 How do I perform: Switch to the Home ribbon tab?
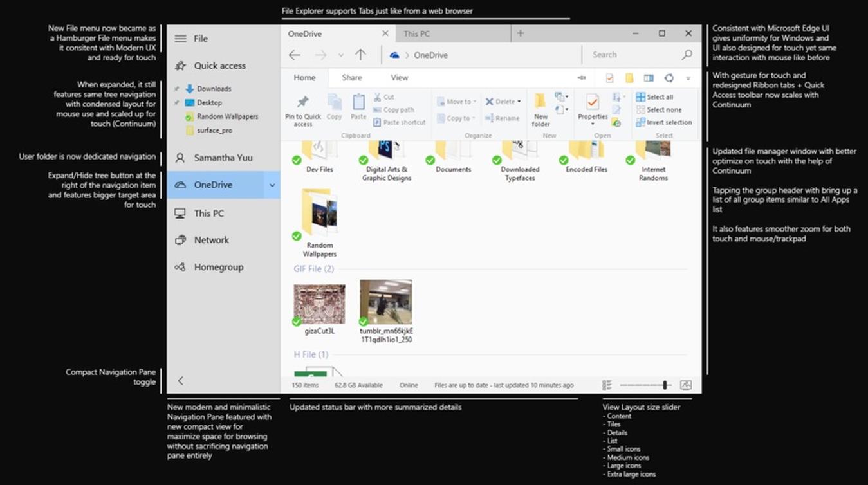coord(305,78)
